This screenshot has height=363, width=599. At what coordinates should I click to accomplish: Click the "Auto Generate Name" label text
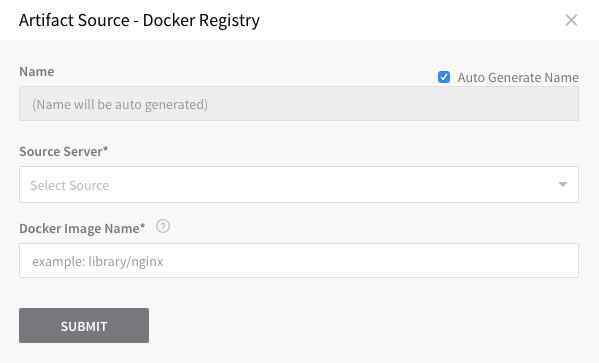518,78
